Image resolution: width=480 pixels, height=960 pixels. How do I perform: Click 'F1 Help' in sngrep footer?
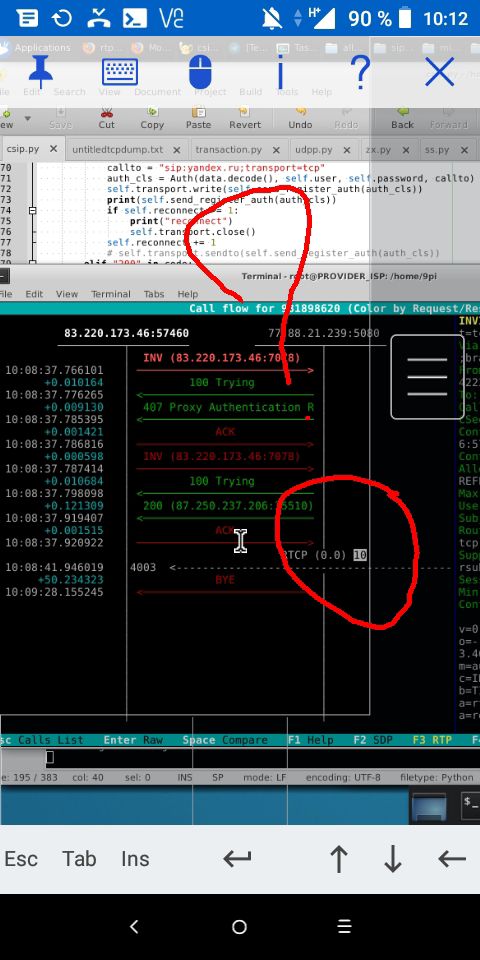pos(311,740)
